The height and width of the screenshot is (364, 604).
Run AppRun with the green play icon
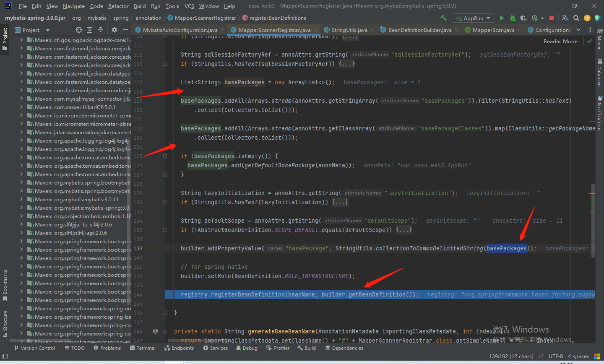click(502, 18)
